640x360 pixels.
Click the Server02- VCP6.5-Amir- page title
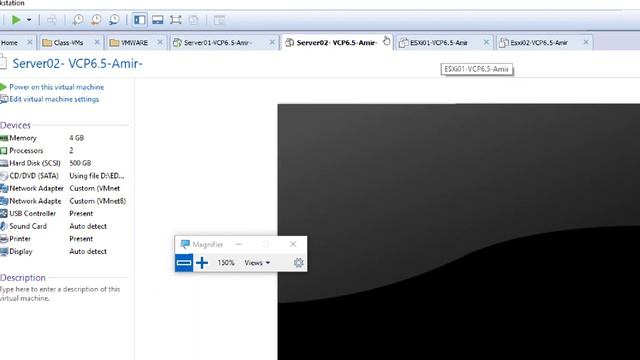pos(77,64)
